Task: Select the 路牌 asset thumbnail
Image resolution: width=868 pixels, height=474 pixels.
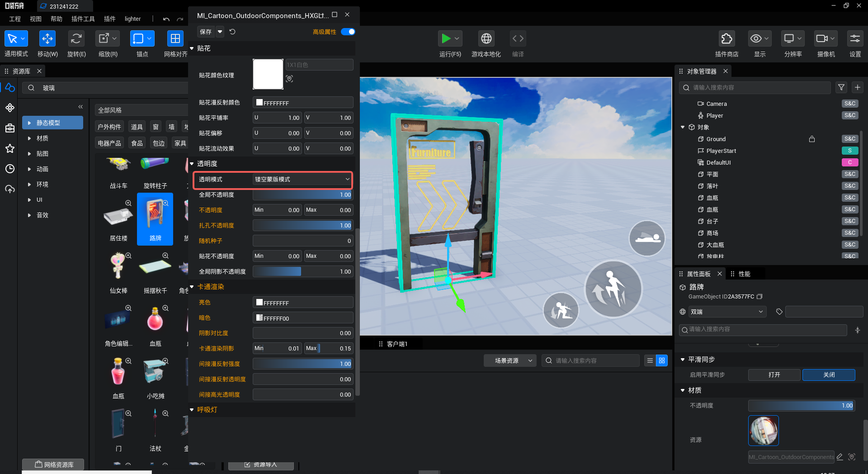Action: (x=155, y=219)
